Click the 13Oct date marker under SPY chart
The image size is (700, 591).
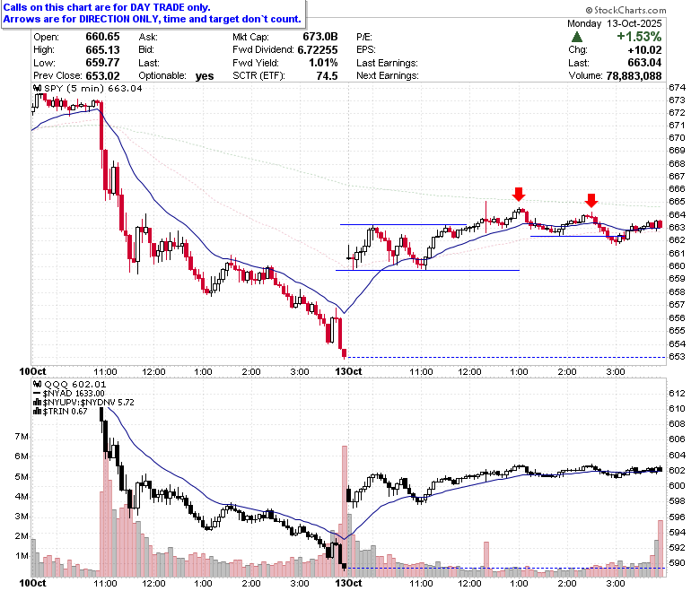point(348,371)
